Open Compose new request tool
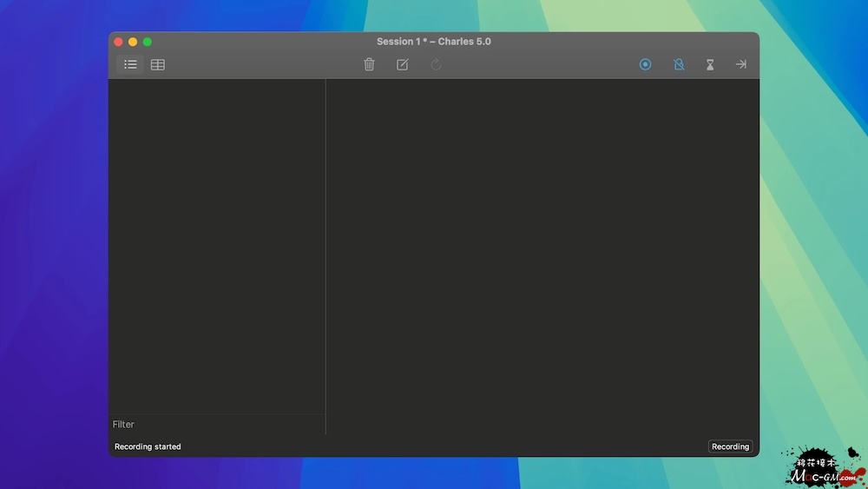The image size is (868, 489). point(403,64)
